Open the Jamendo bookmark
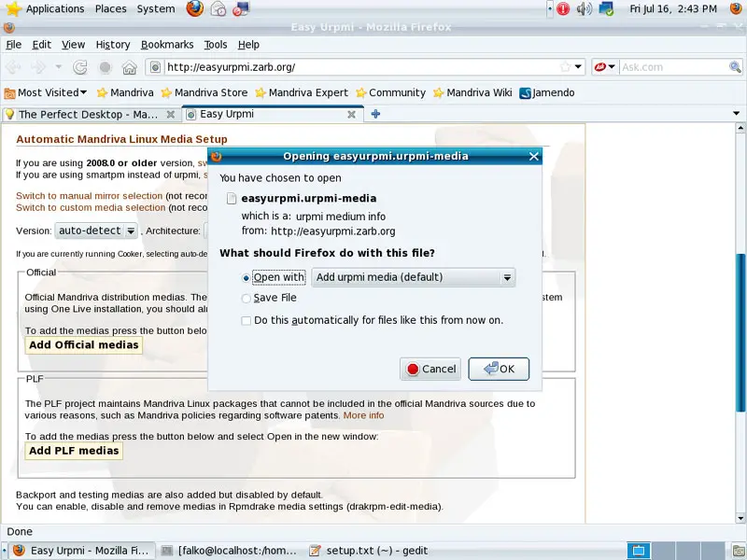 coord(547,92)
